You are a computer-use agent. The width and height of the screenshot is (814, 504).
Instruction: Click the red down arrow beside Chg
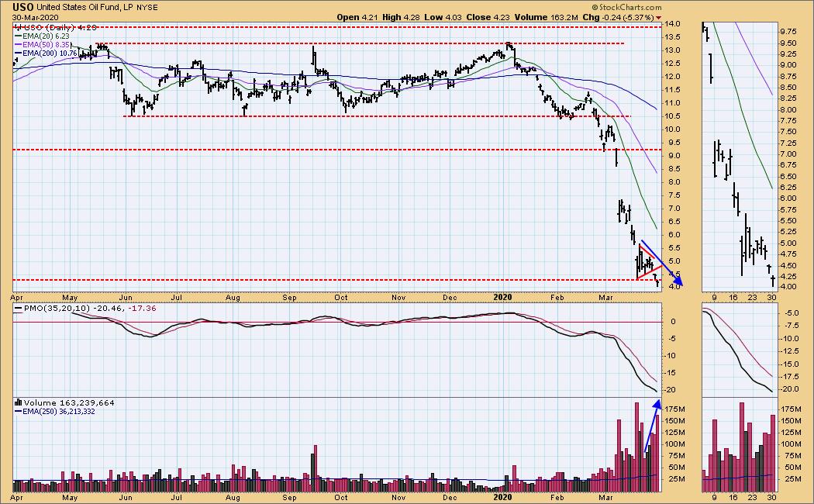pyautogui.click(x=658, y=18)
